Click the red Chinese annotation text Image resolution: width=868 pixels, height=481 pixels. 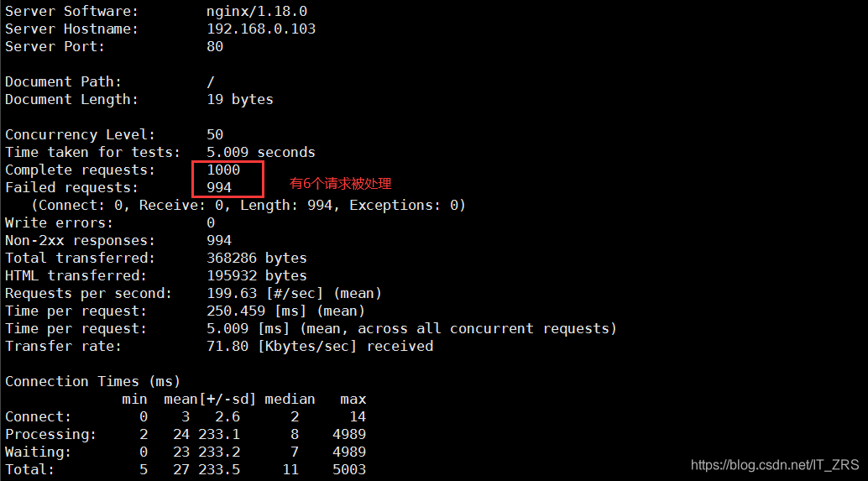point(341,183)
